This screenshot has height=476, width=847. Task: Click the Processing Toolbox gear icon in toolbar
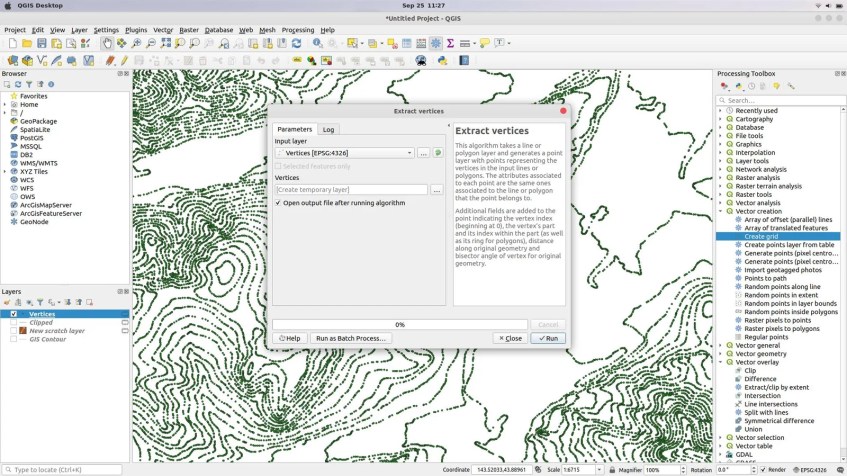click(x=435, y=43)
